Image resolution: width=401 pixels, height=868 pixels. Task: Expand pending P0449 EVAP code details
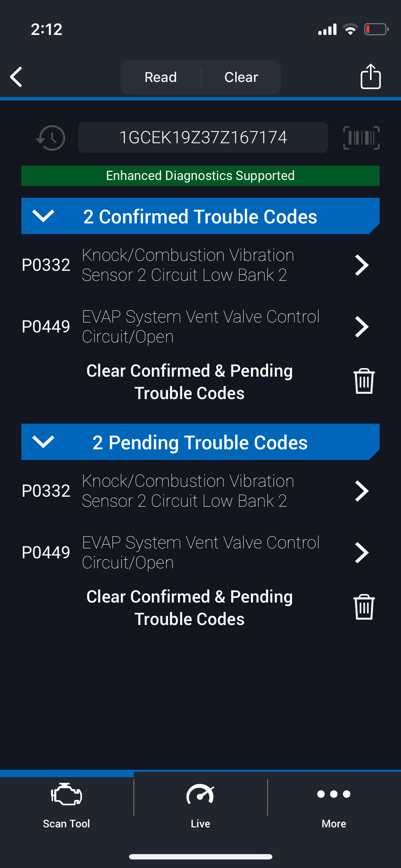click(x=361, y=553)
